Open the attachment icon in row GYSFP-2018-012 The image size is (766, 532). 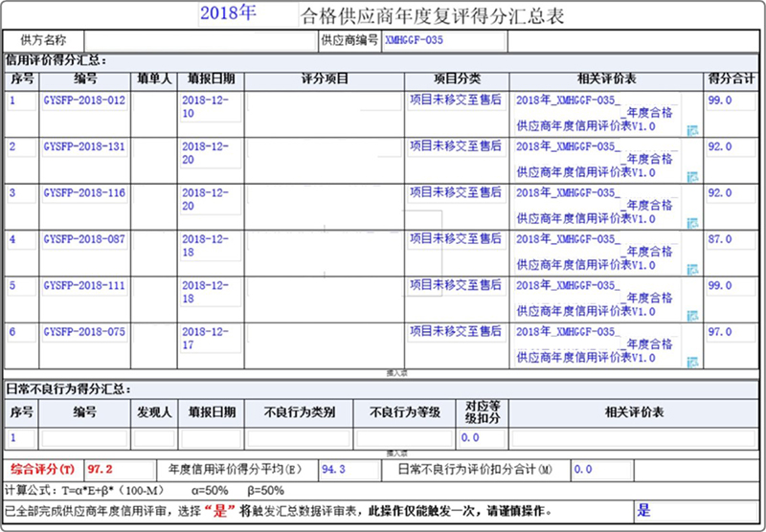coord(692,130)
